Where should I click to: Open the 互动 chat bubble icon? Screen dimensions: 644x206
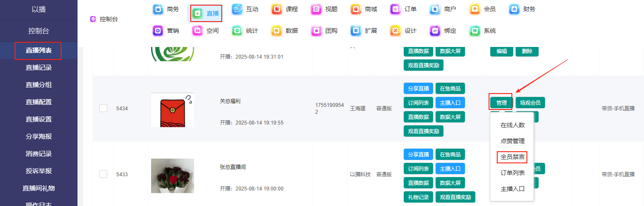pos(237,9)
